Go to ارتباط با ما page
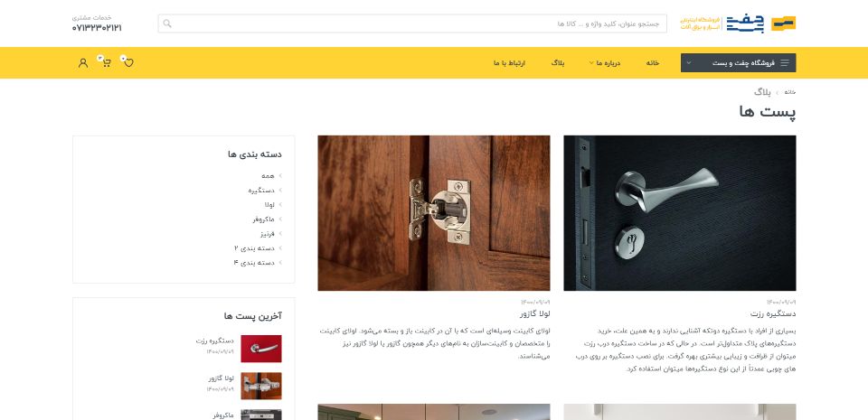This screenshot has height=420, width=868. point(509,63)
